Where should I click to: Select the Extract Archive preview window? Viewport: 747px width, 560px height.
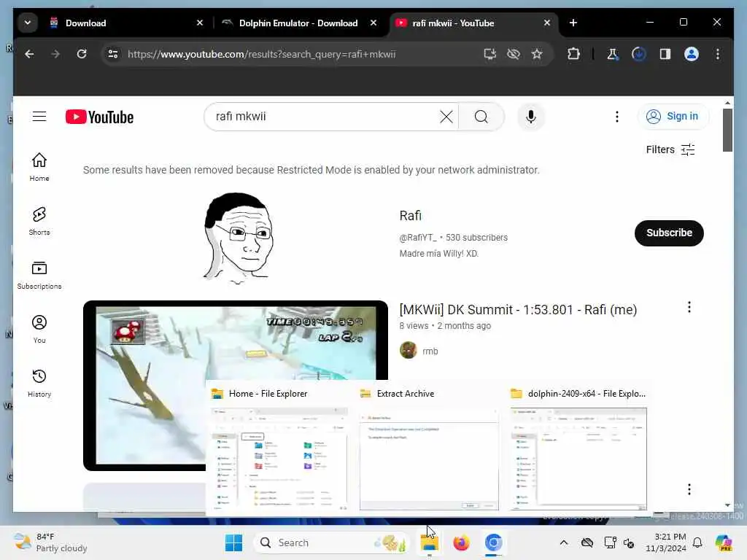429,450
